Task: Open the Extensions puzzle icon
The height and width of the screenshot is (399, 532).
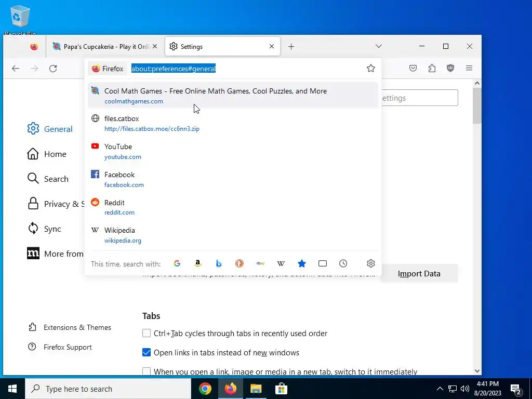Action: click(x=432, y=68)
